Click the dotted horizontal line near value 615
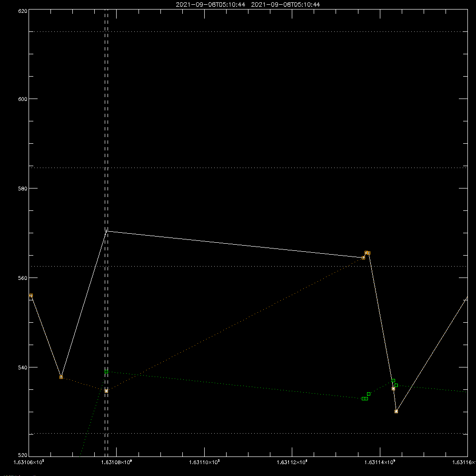The height and width of the screenshot is (476, 476). [248, 31]
